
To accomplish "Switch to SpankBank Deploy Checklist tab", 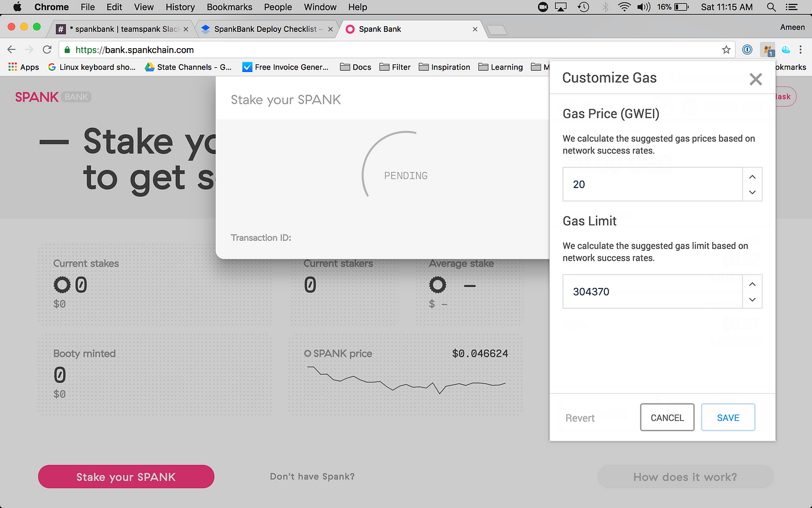I will (x=265, y=29).
